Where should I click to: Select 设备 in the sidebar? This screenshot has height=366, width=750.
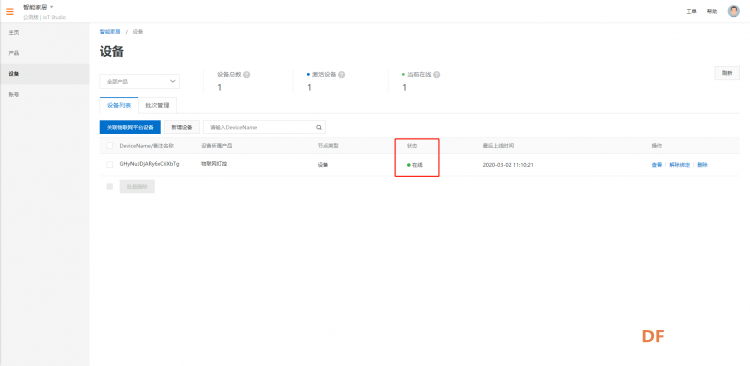(44, 74)
